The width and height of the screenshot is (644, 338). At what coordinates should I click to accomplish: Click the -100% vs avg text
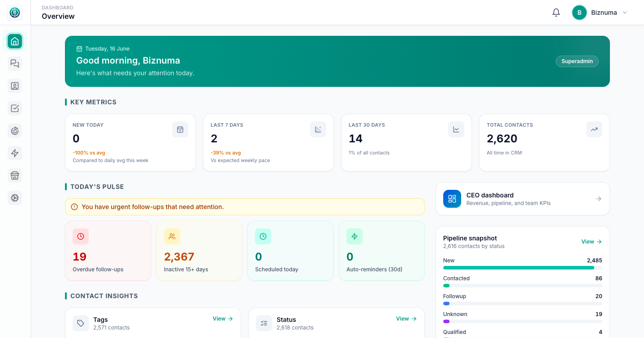point(89,153)
